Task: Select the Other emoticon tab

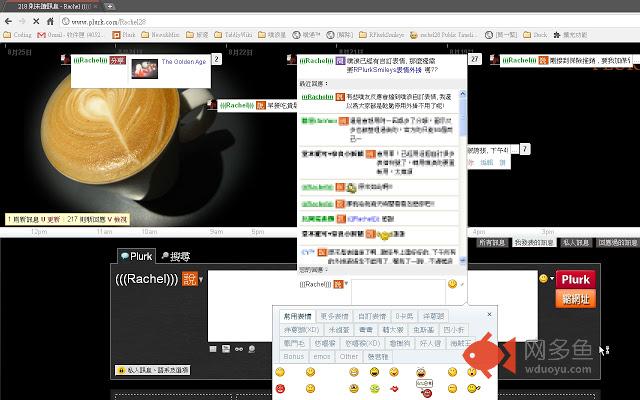Action: [349, 356]
